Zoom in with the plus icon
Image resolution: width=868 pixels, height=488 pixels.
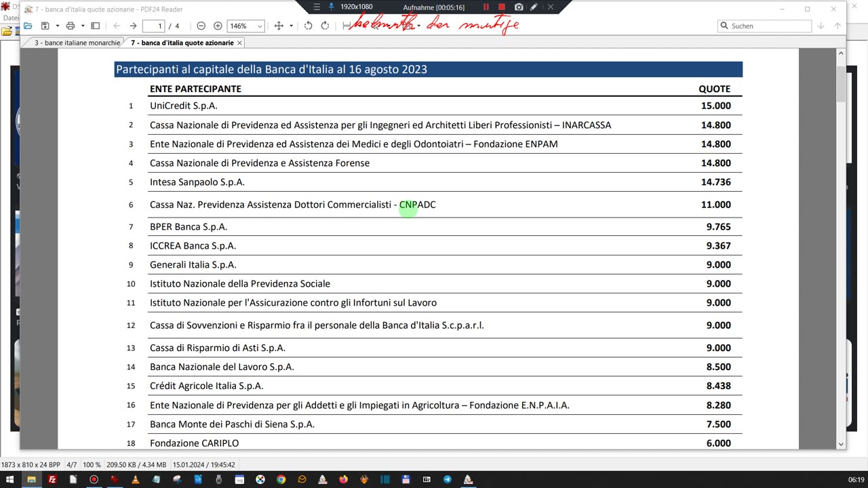point(218,26)
